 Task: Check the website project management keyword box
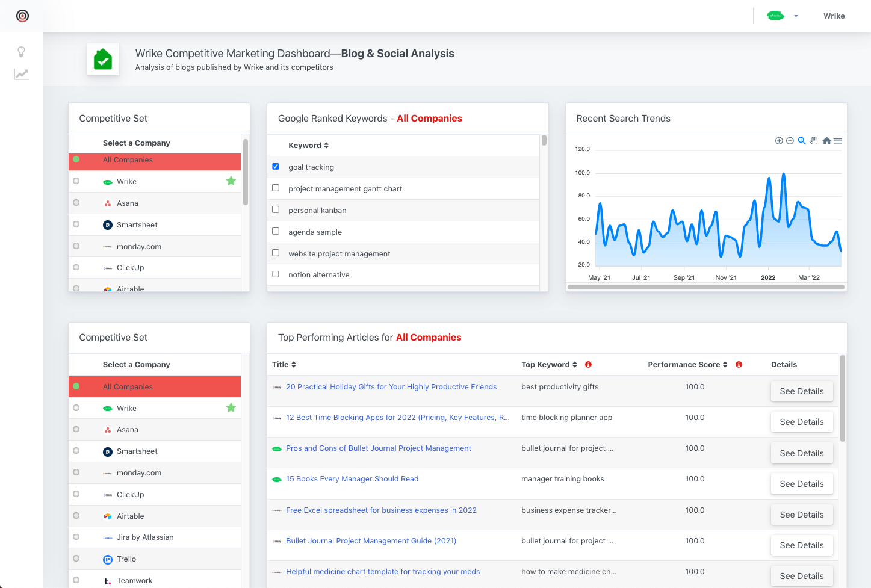click(x=276, y=253)
